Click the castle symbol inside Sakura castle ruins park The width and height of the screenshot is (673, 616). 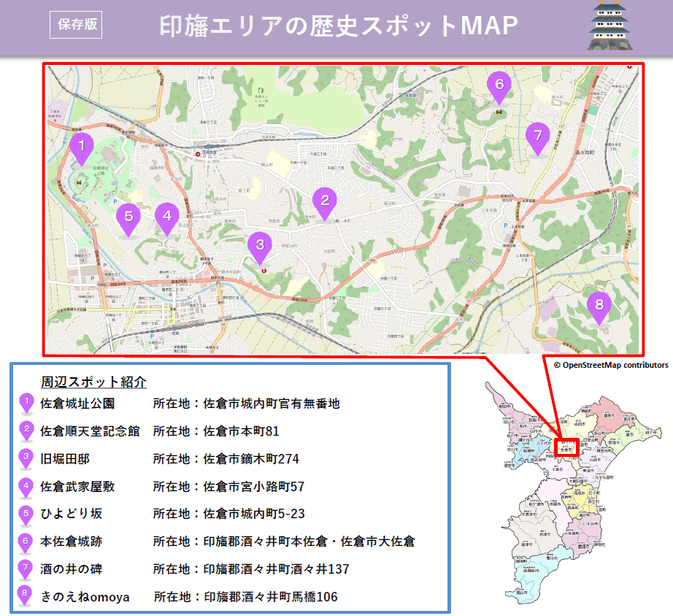[79, 182]
